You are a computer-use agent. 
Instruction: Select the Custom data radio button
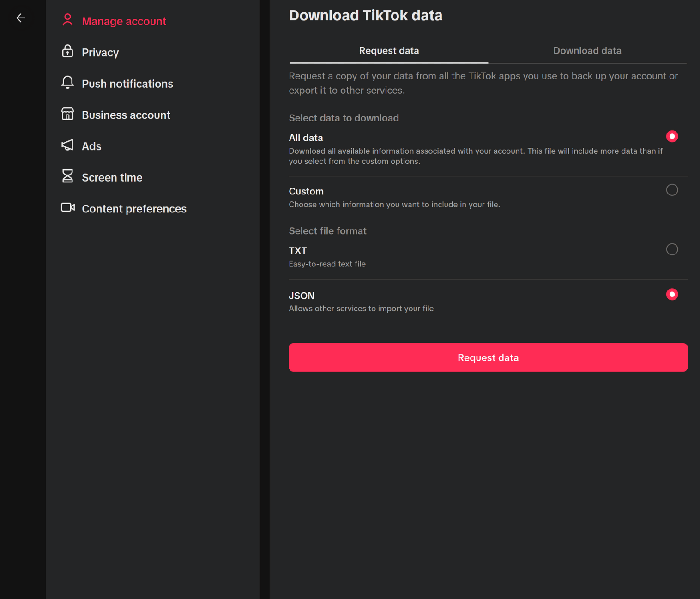(671, 190)
